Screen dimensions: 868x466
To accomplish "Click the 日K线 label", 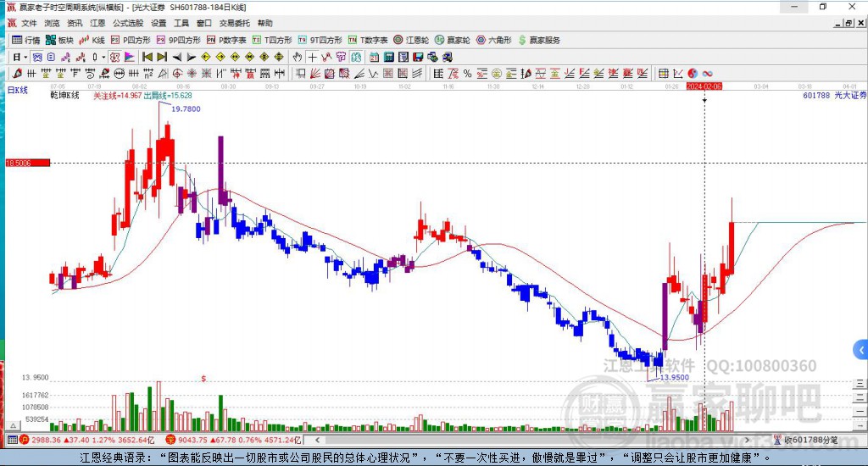I will coord(17,90).
